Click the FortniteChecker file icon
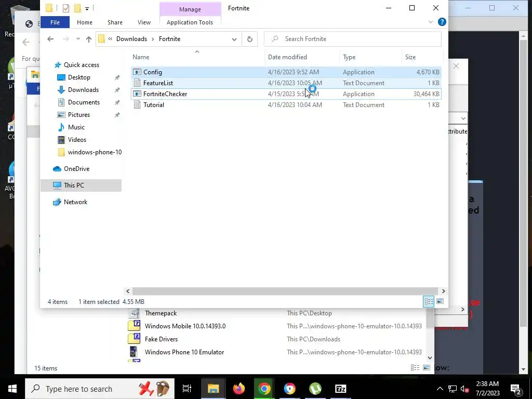The height and width of the screenshot is (399, 532). 137,94
